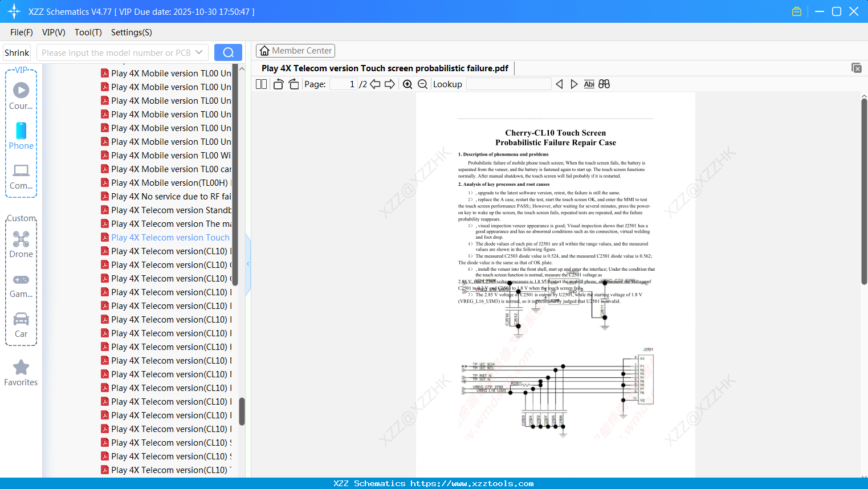
Task: Go to the next PDF page arrow
Action: click(x=390, y=84)
